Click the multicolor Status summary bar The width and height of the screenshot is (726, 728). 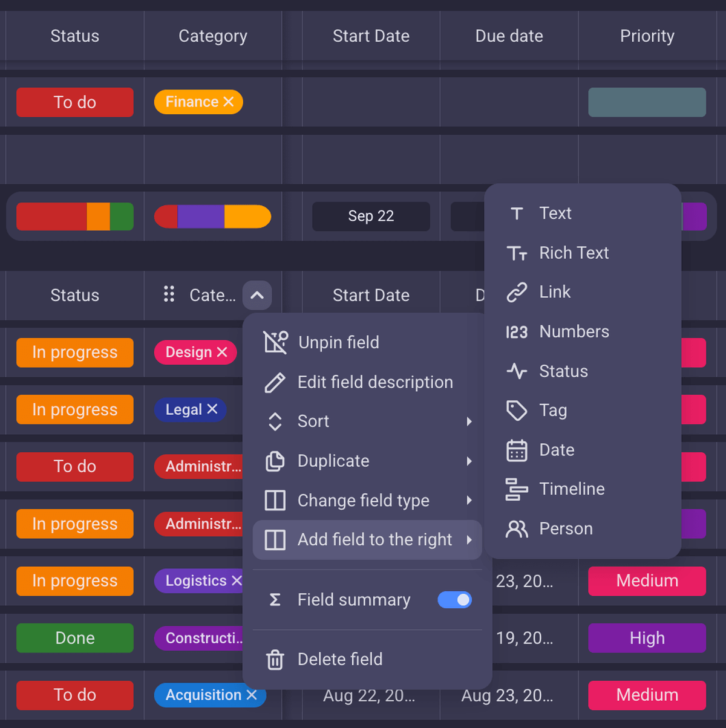75,216
